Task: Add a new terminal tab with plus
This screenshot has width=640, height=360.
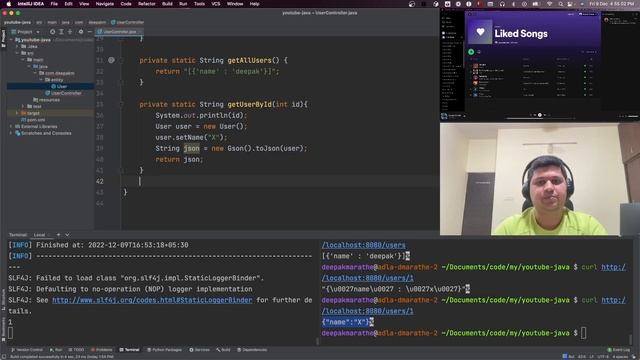Action: click(x=58, y=235)
